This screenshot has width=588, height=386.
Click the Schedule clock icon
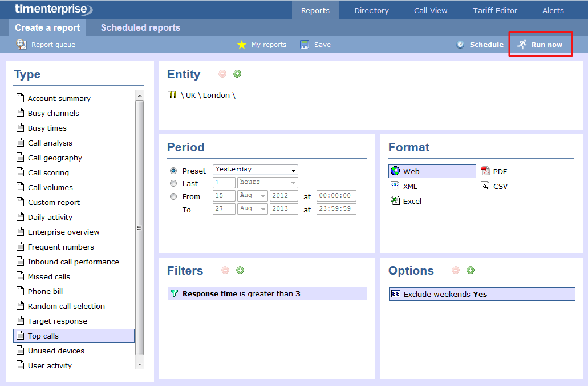pyautogui.click(x=461, y=45)
